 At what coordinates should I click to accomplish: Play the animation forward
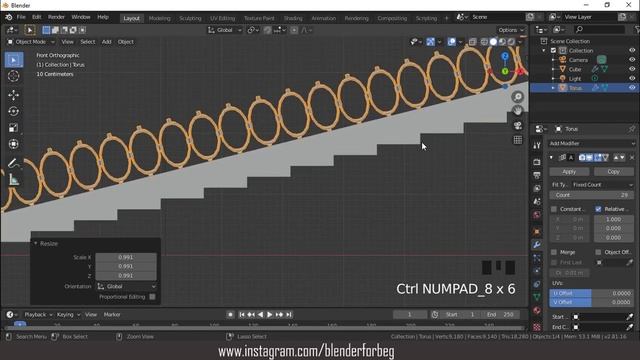(x=269, y=315)
